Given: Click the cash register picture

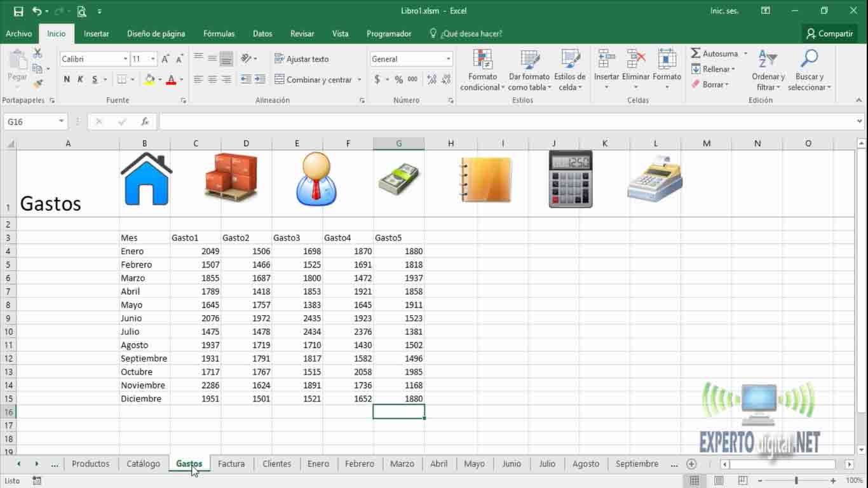Looking at the screenshot, I should pyautogui.click(x=654, y=179).
